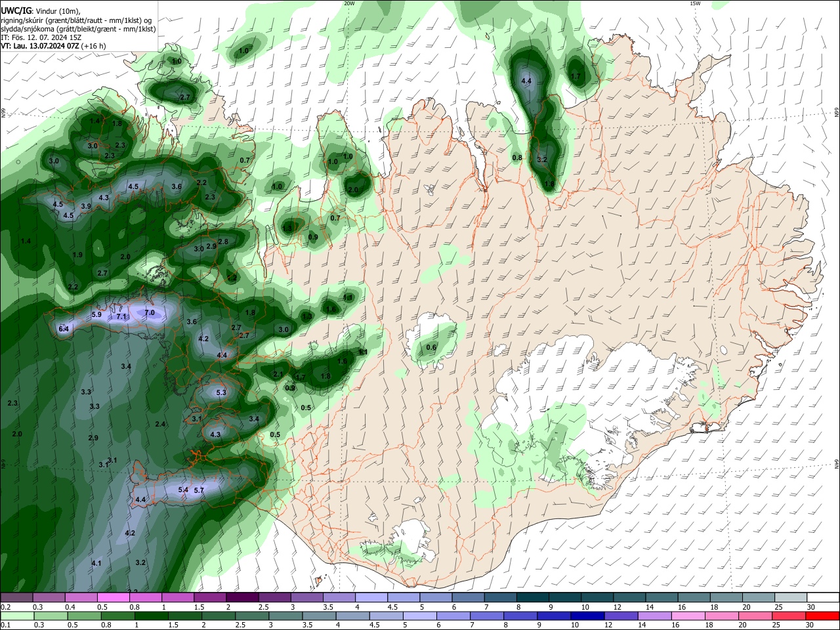
Task: Click the bright red swatch ending the lower legend row
Action: [823, 616]
